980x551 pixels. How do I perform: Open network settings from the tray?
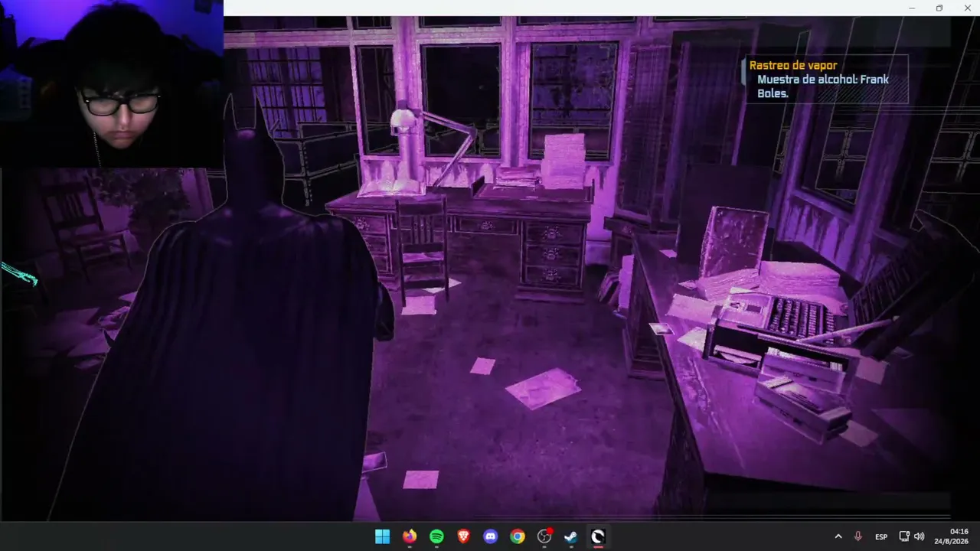coord(904,536)
